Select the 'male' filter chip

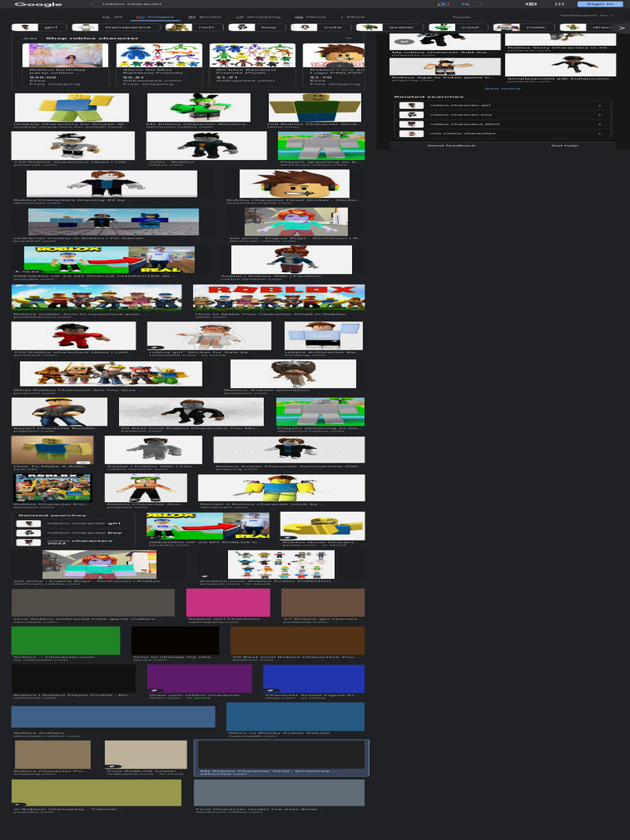coord(524,27)
